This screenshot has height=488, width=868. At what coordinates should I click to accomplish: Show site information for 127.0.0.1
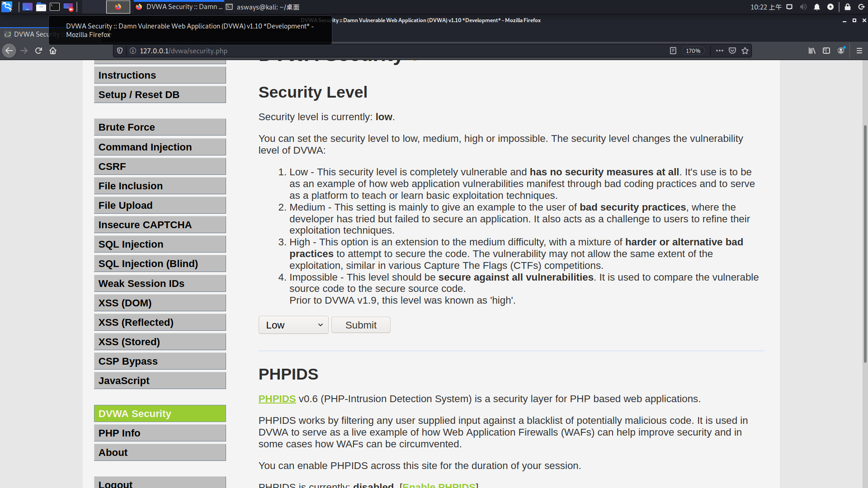(x=133, y=51)
